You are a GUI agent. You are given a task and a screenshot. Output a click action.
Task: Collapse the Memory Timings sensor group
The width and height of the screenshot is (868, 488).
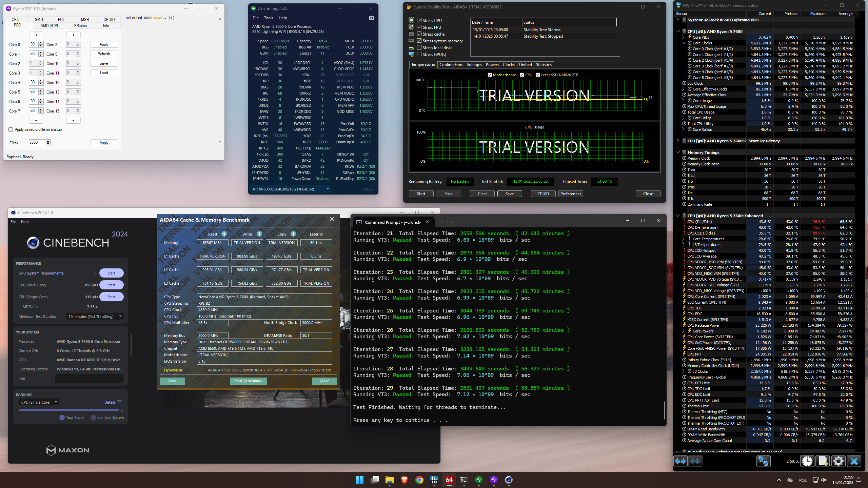pos(678,152)
